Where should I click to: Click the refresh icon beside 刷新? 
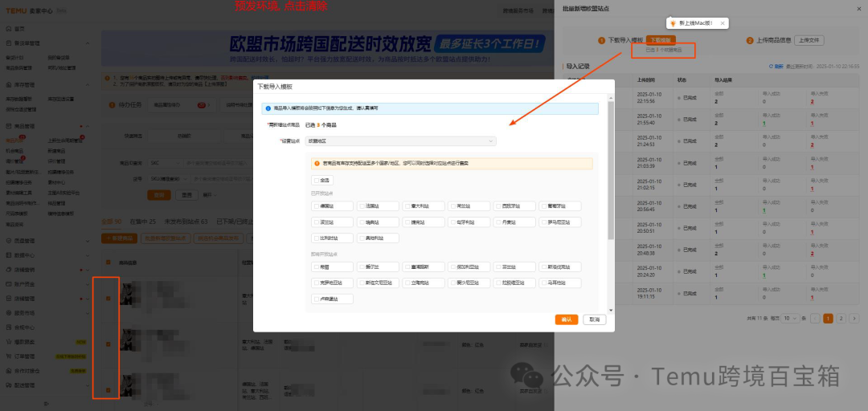pos(771,67)
